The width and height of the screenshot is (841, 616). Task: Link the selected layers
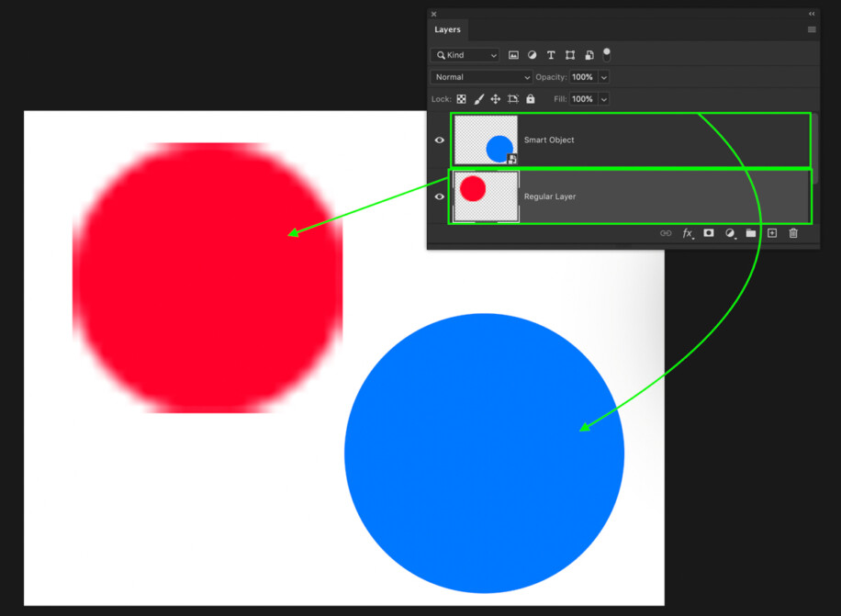point(666,233)
